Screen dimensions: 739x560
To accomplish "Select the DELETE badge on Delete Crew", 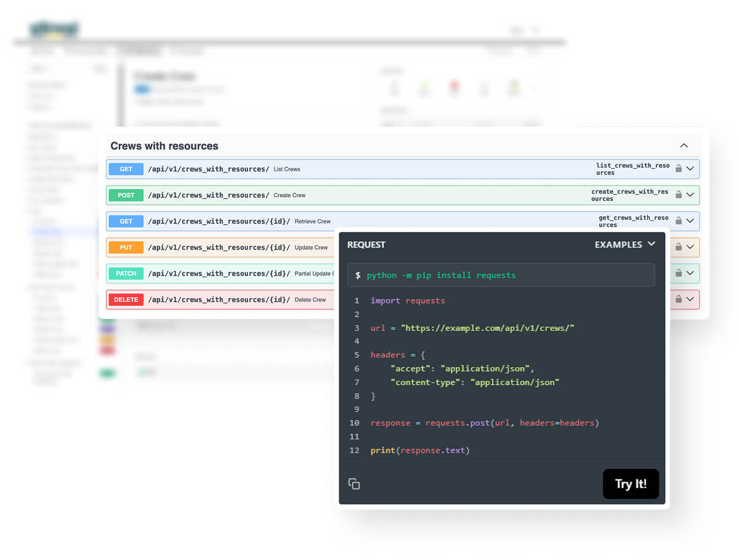I will (125, 299).
